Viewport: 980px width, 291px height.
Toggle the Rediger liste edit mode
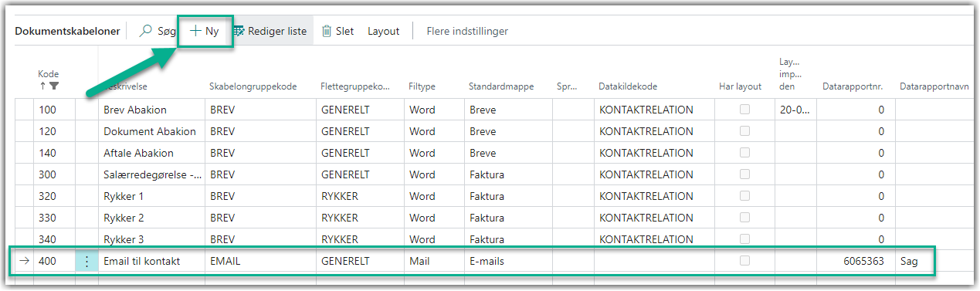coord(269,32)
